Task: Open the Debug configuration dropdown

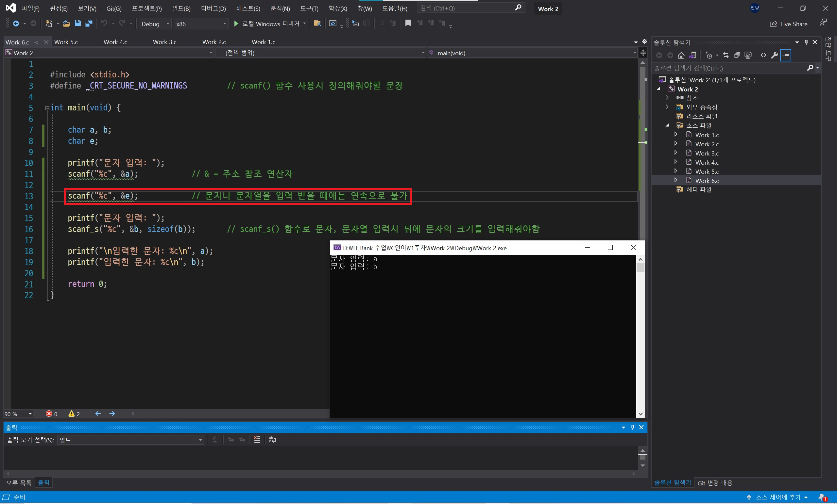Action: tap(155, 24)
